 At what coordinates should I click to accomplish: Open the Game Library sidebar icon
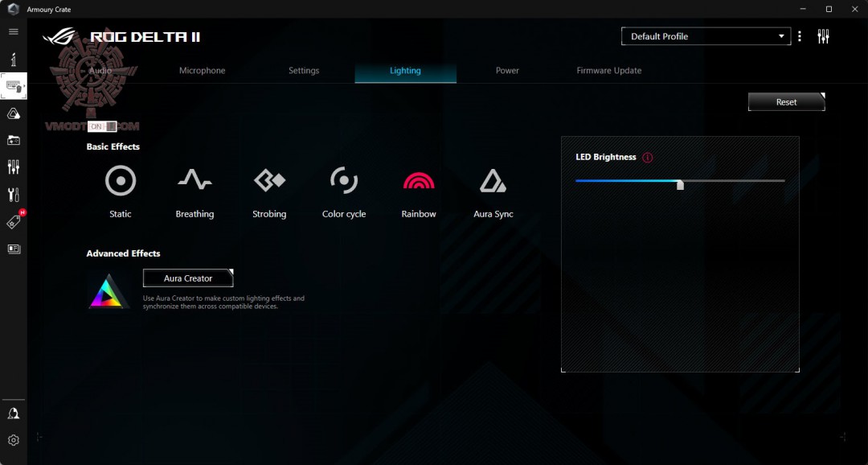(14, 140)
